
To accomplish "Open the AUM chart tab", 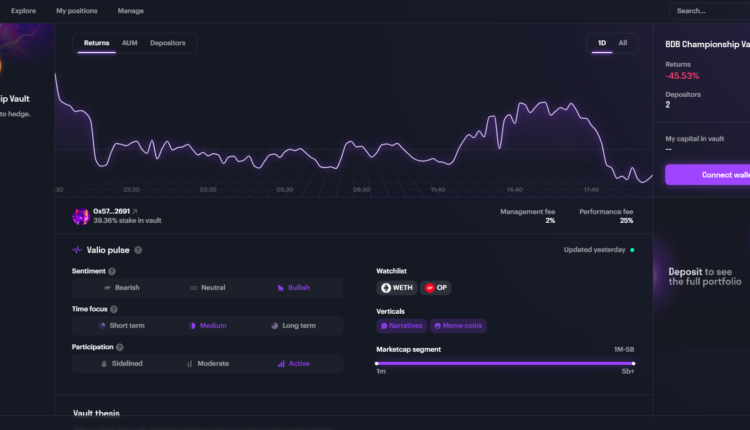I will tap(130, 43).
